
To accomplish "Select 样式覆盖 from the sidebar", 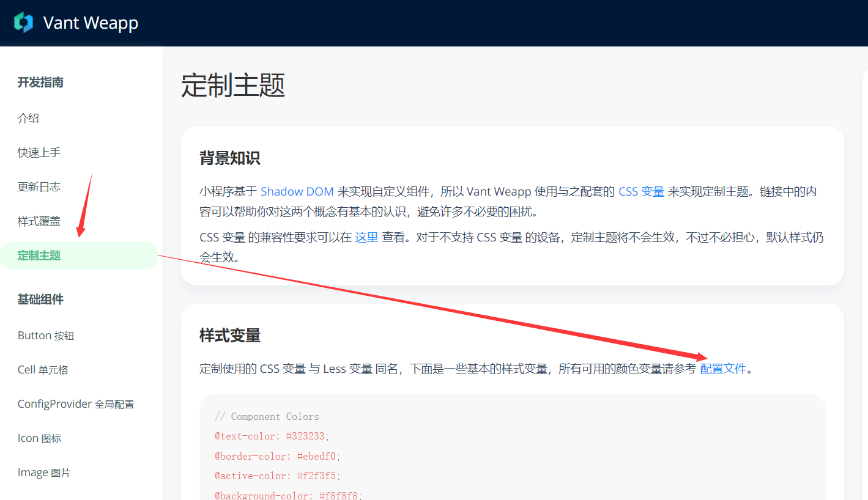I will (39, 221).
